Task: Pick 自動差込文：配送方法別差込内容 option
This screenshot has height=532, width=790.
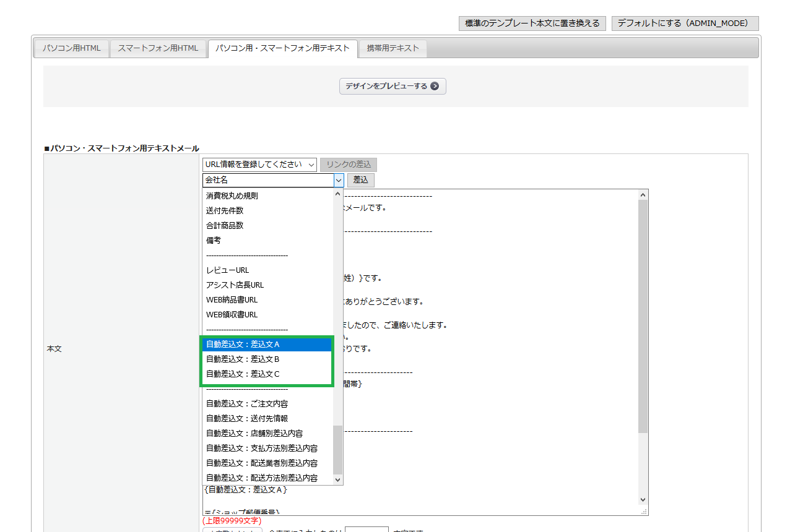Action: (261, 478)
